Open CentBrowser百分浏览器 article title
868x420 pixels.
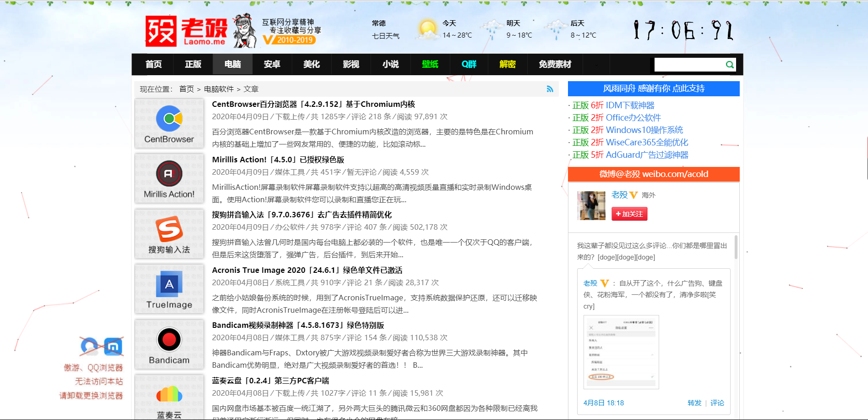pyautogui.click(x=313, y=104)
